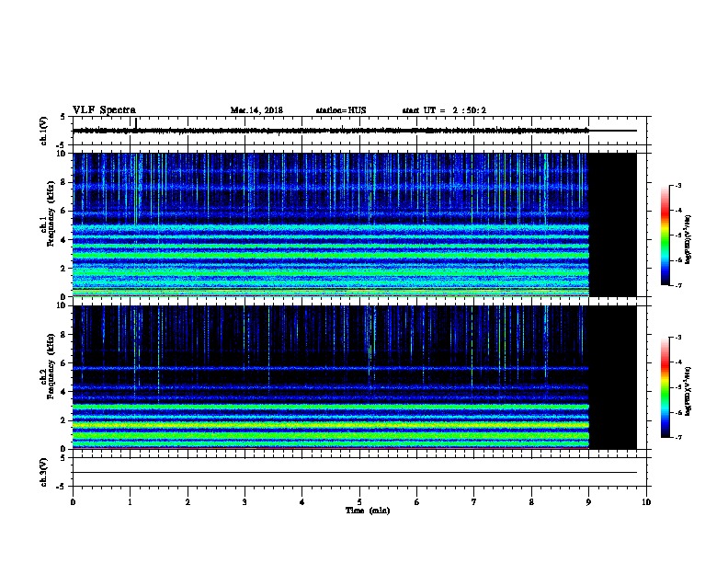Click the "Time (min)" x-axis label
Viewport: 728px width, 563px height.
click(368, 511)
